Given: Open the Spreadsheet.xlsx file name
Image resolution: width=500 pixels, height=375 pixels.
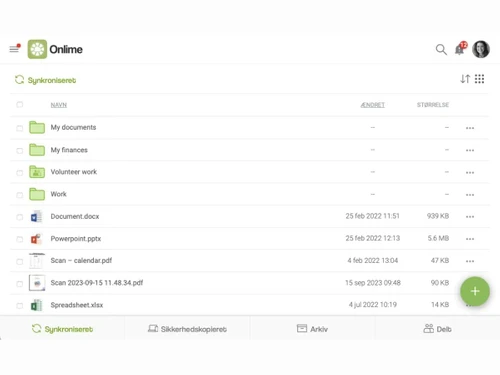Looking at the screenshot, I should [77, 305].
